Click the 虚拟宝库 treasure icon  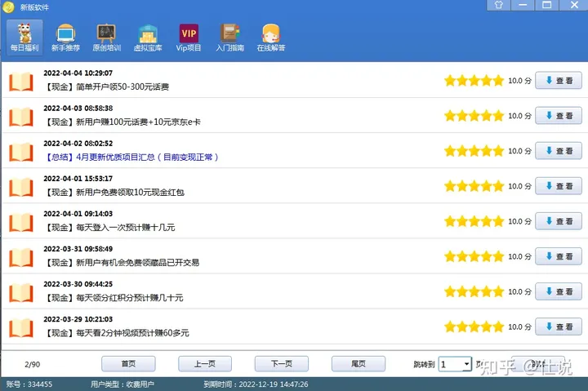click(x=148, y=38)
